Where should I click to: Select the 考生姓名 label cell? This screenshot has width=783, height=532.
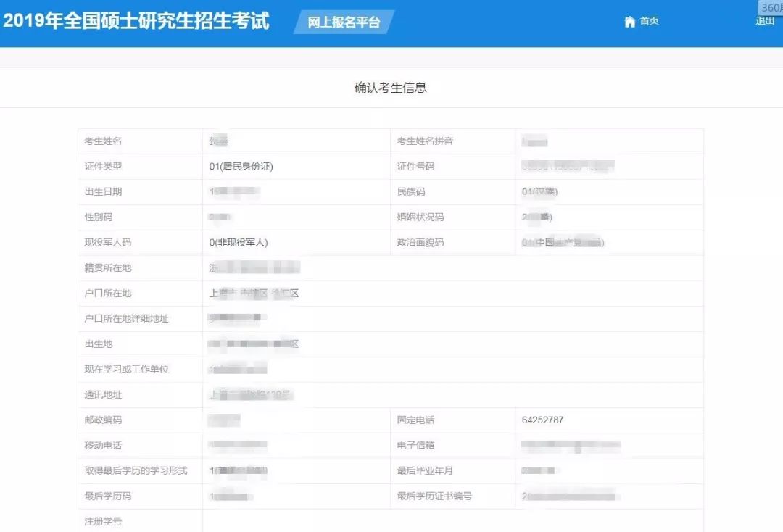pos(103,141)
